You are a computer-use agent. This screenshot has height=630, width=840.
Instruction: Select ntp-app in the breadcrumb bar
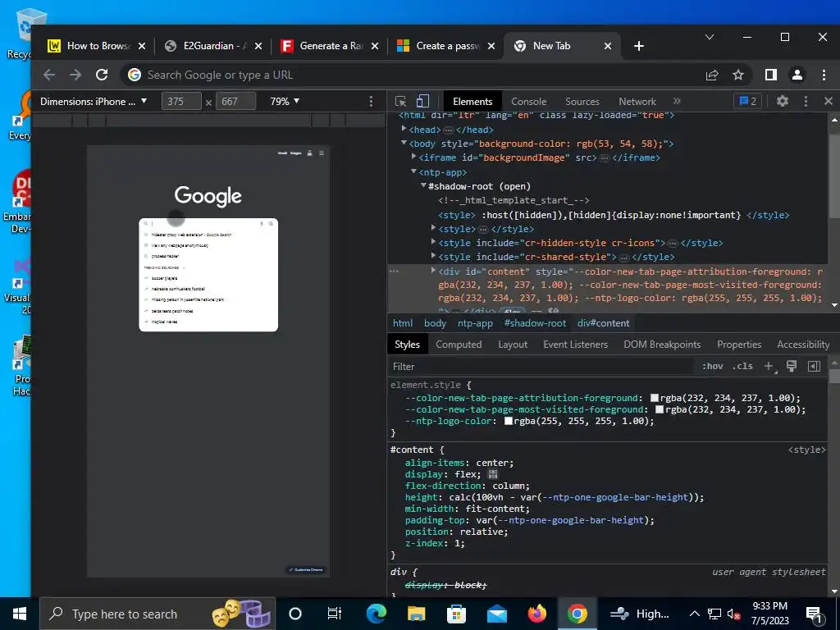[x=475, y=323]
